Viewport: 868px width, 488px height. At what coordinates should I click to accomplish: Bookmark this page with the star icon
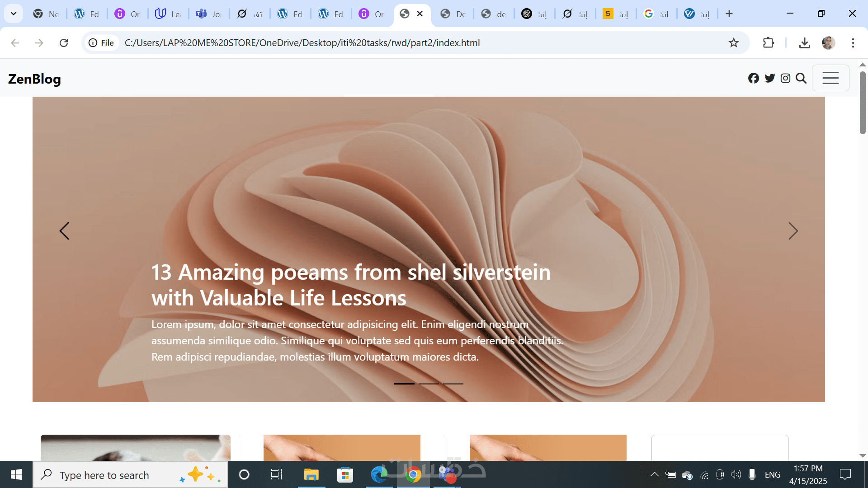[x=733, y=43]
